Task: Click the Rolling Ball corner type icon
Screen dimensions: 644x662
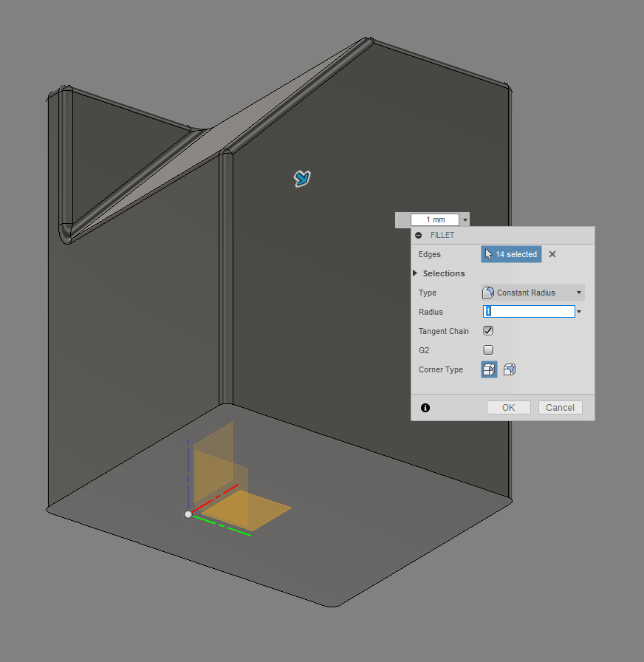Action: pos(488,369)
